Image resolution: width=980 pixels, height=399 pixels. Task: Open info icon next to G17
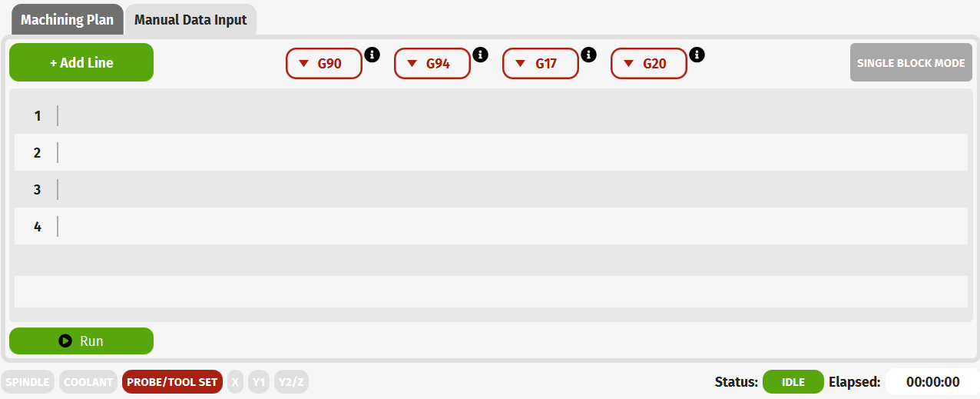click(x=589, y=55)
